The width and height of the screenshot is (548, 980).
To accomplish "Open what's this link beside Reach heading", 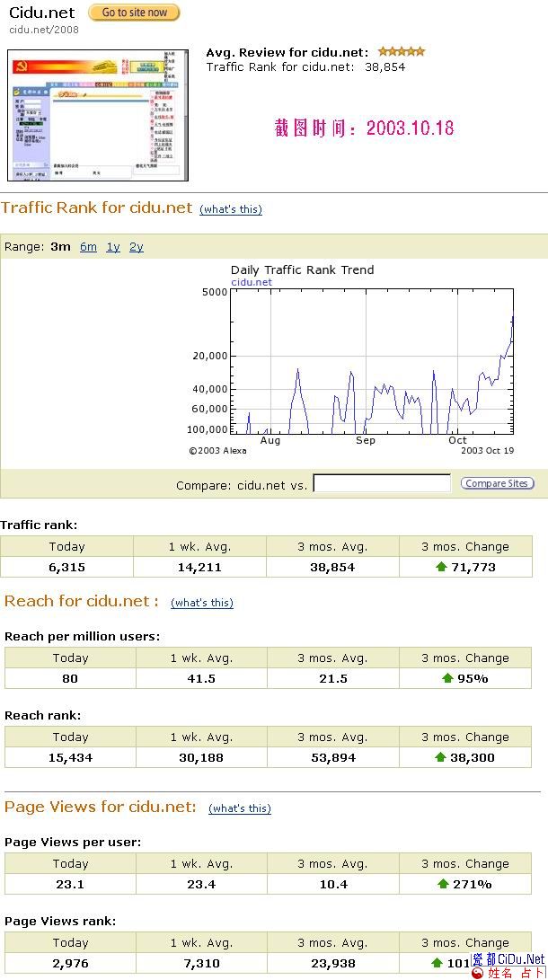I will 202,603.
